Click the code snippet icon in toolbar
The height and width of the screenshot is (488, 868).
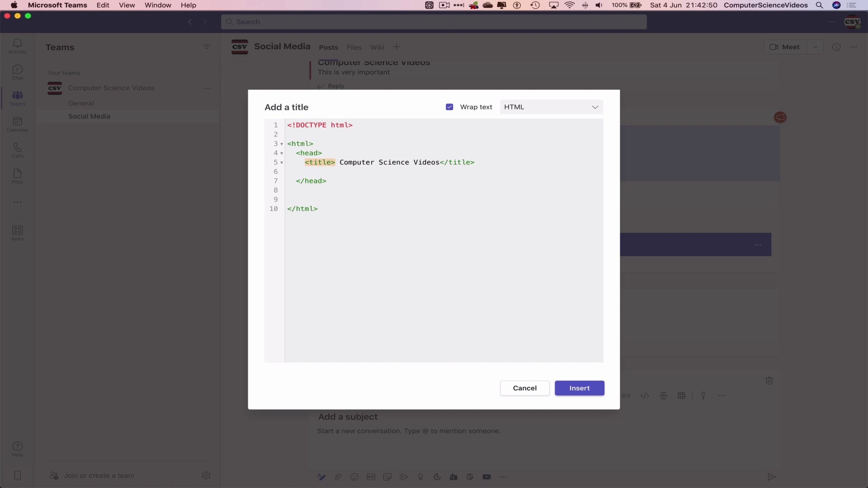point(645,395)
